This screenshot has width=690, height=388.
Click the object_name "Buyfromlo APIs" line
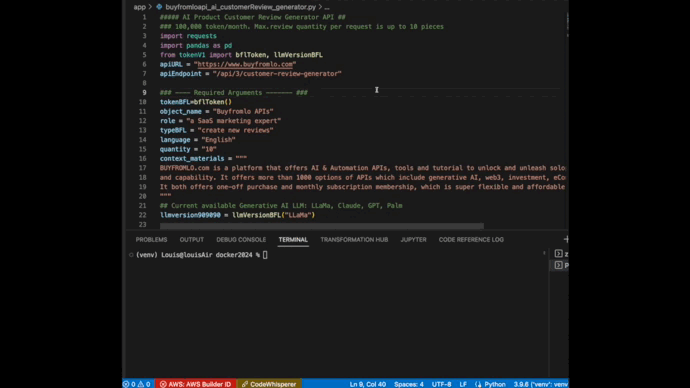point(217,111)
